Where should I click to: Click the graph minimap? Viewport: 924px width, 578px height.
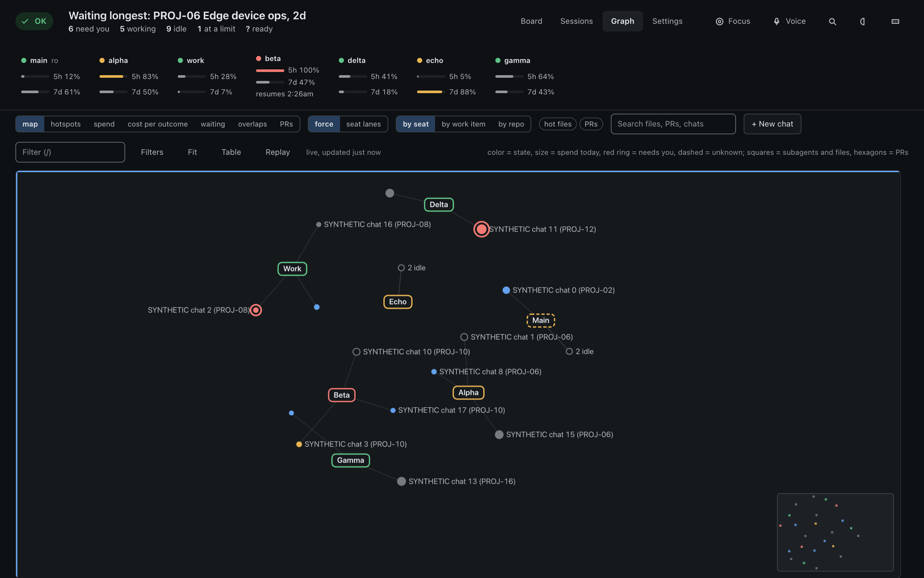835,532
